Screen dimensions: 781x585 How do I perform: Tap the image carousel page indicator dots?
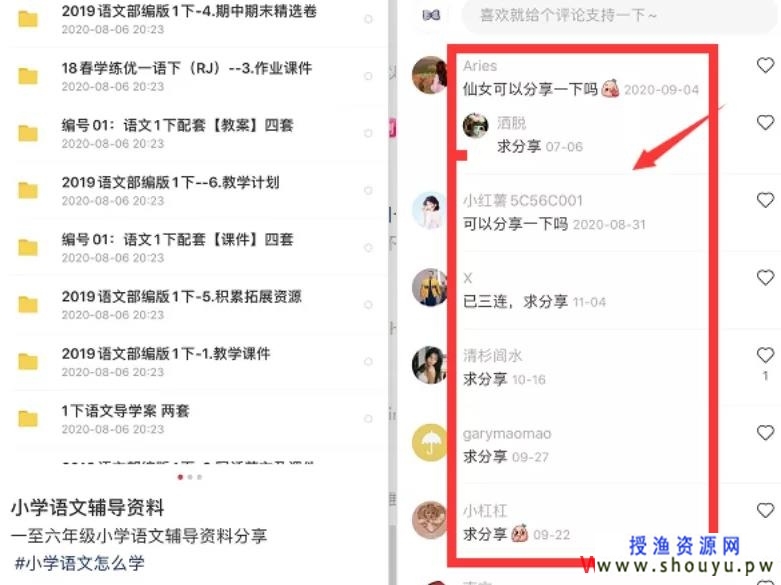[190, 477]
